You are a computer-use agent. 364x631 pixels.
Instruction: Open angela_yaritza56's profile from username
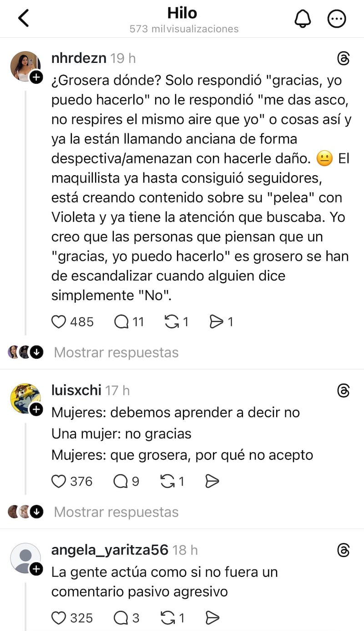110,550
